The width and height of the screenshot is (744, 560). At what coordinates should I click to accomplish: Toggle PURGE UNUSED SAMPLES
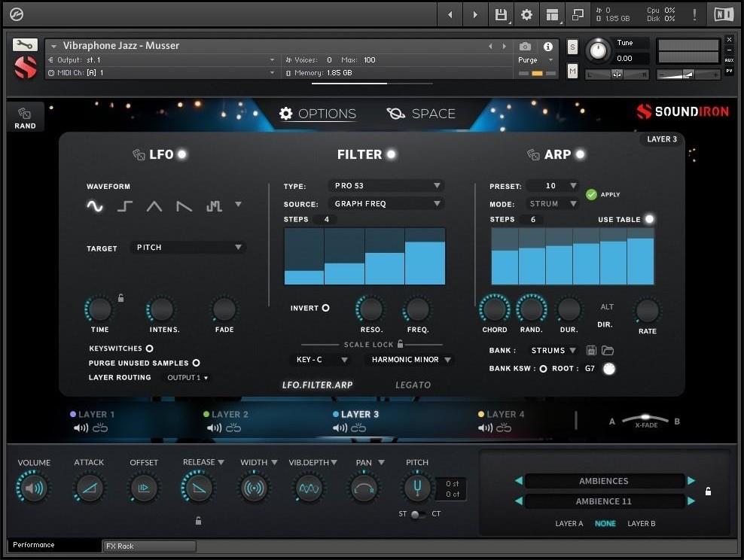point(195,363)
